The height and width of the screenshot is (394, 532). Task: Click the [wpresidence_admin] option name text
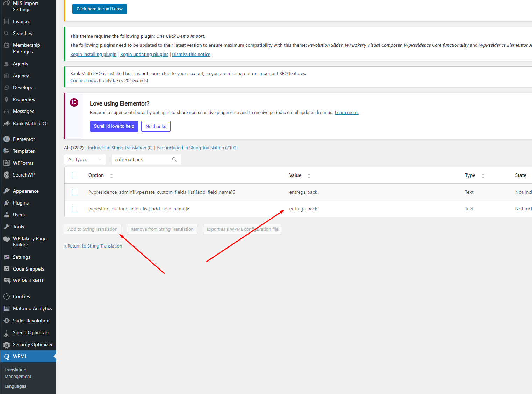tap(162, 192)
